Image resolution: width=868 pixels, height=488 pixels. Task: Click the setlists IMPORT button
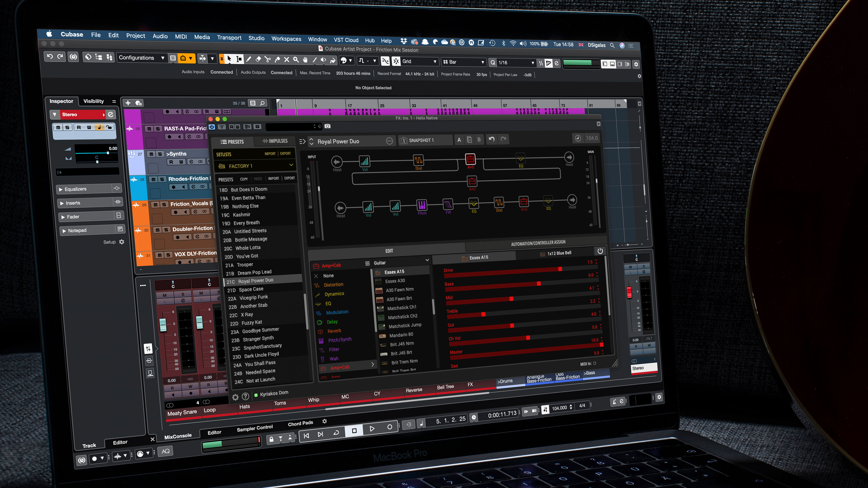pyautogui.click(x=270, y=154)
